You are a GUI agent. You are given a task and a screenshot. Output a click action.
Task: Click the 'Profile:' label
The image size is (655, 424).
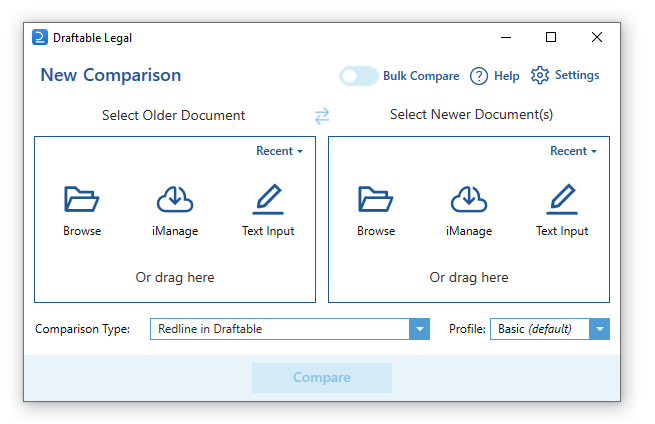point(467,329)
